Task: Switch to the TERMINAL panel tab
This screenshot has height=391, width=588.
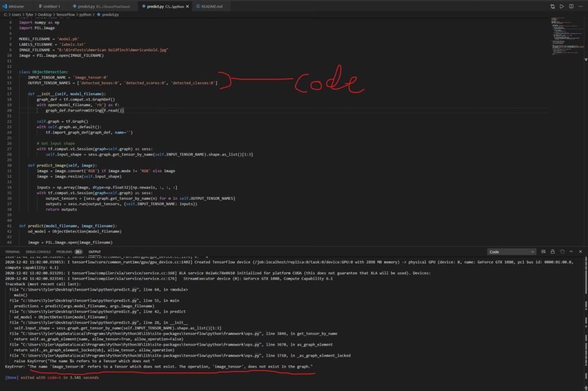Action: [13, 251]
